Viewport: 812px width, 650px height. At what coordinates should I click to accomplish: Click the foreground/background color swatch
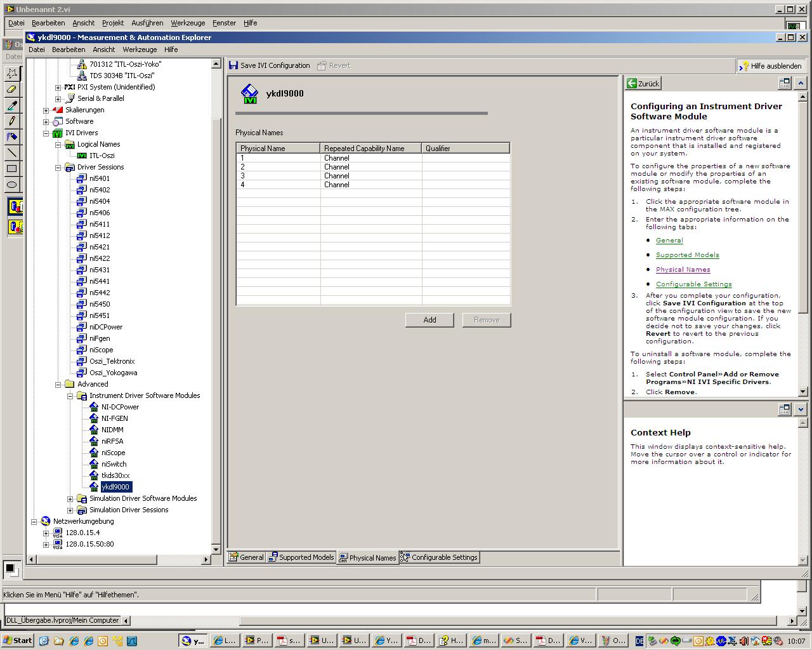[11, 569]
